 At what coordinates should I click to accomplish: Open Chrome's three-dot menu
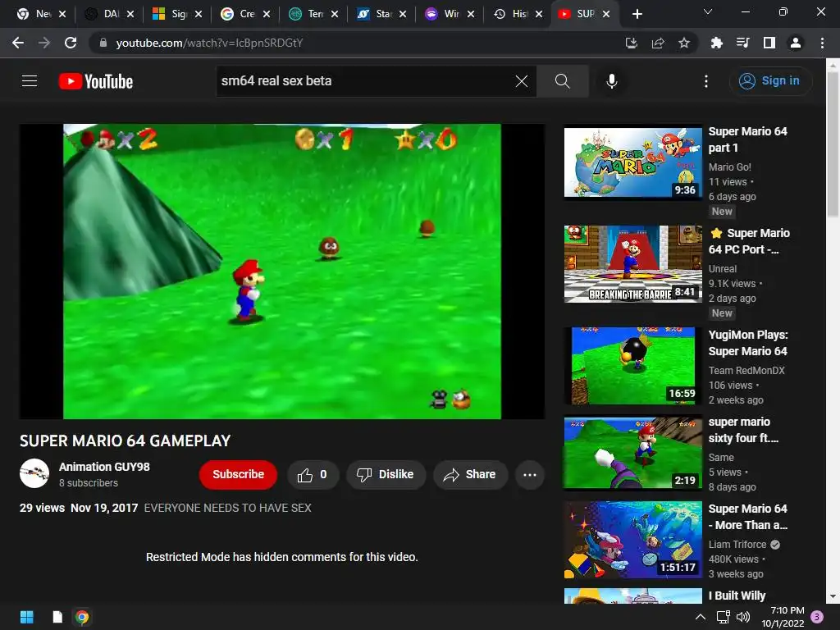[822, 43]
